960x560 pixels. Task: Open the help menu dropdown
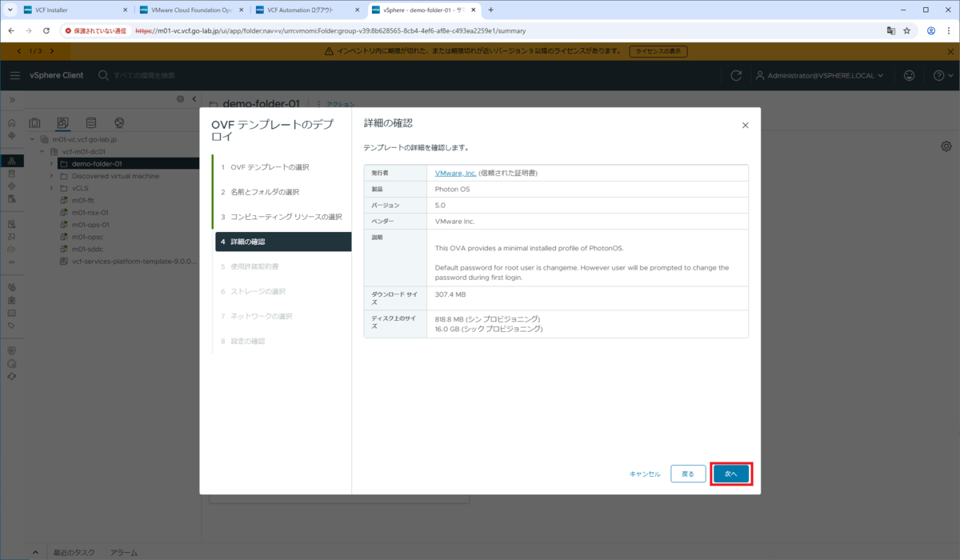pos(942,75)
